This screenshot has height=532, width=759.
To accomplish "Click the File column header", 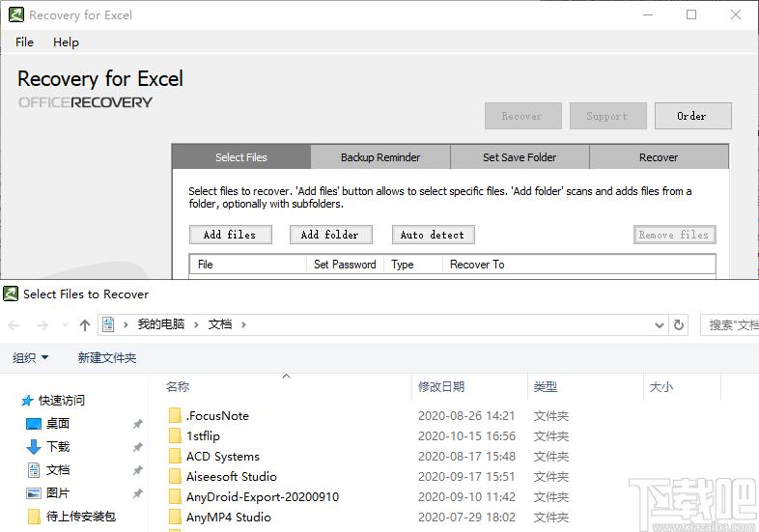I will (x=248, y=265).
